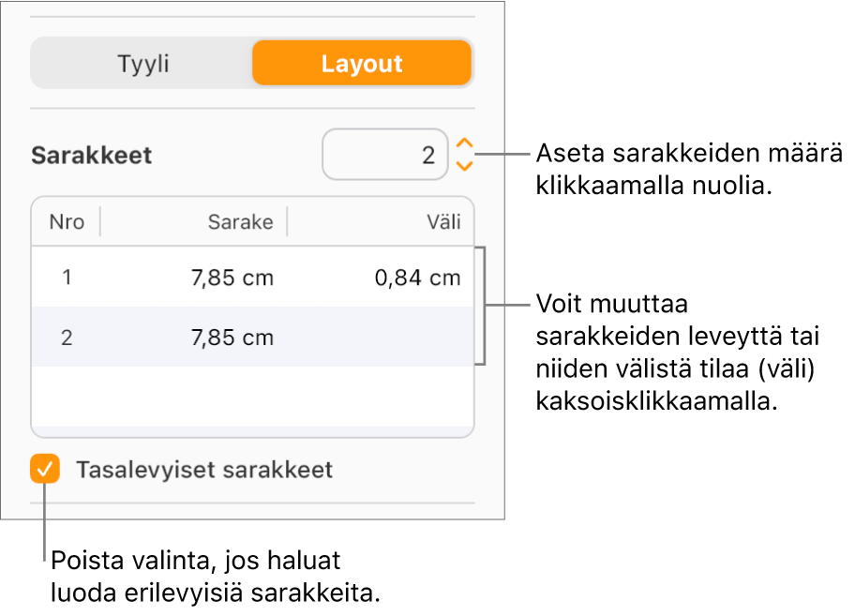Click the Sarake column header
The width and height of the screenshot is (855, 616).
pos(240,222)
